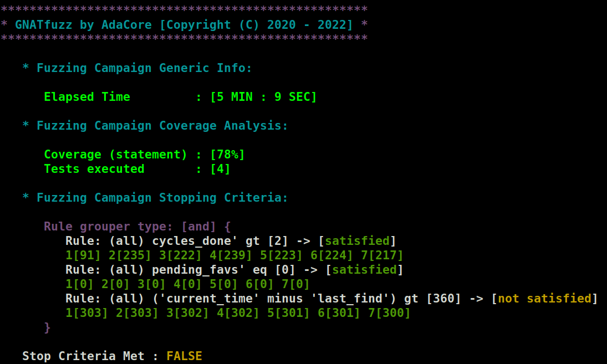Click the '4[239]' cycles value
The height and width of the screenshot is (364, 607).
click(x=231, y=255)
